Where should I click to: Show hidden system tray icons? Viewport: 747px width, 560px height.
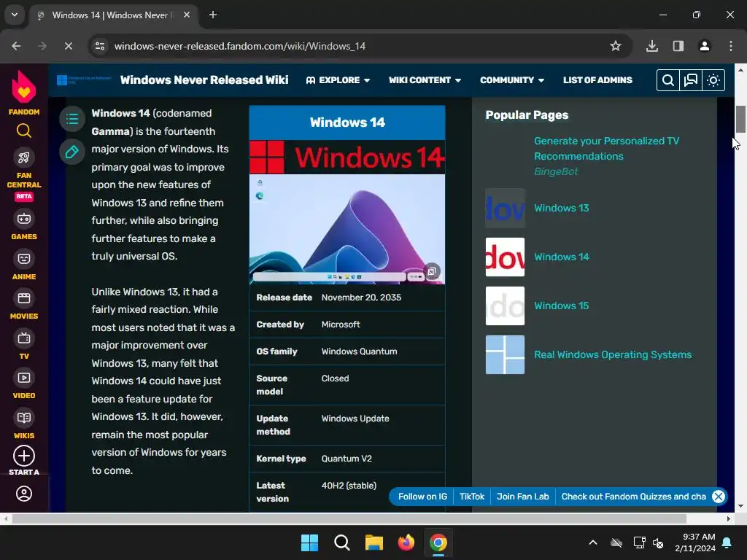[593, 542]
